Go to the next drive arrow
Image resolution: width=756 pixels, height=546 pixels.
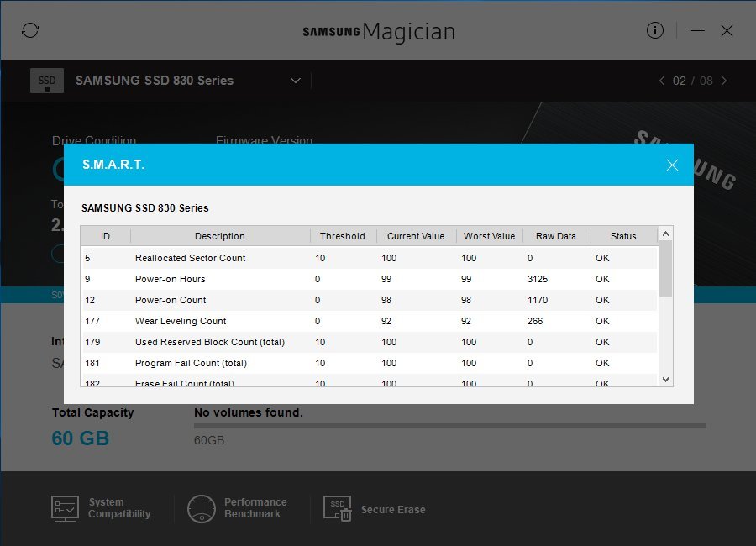click(724, 81)
